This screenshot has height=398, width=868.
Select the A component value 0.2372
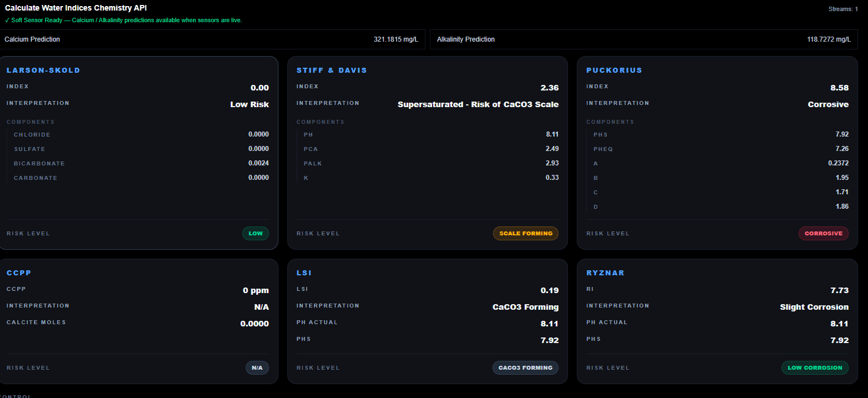point(839,163)
